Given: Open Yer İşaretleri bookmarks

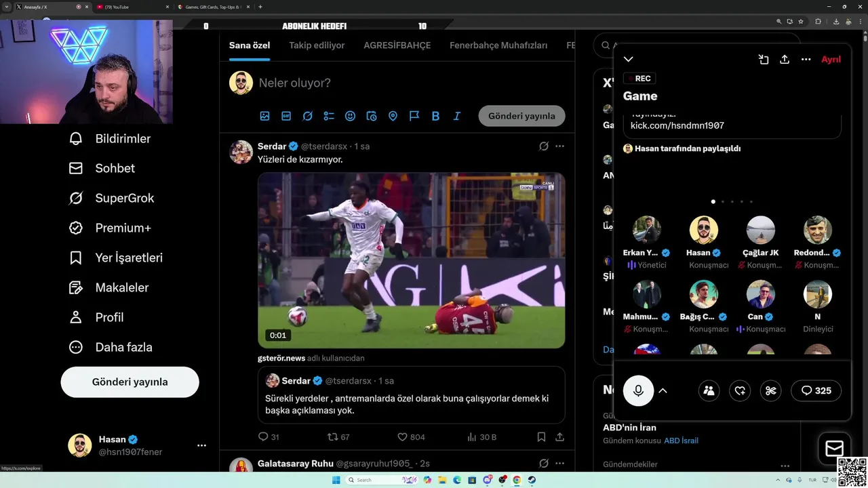Looking at the screenshot, I should 115,258.
